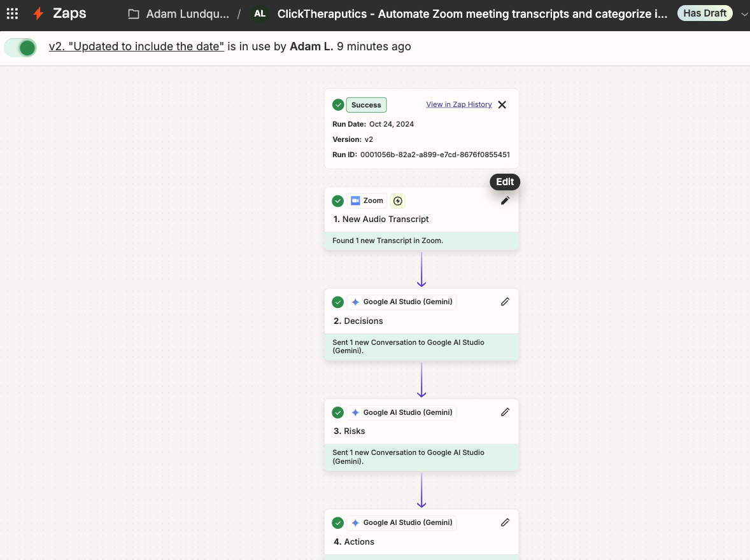750x560 pixels.
Task: Edit the Risks step with pencil icon
Action: 505,412
